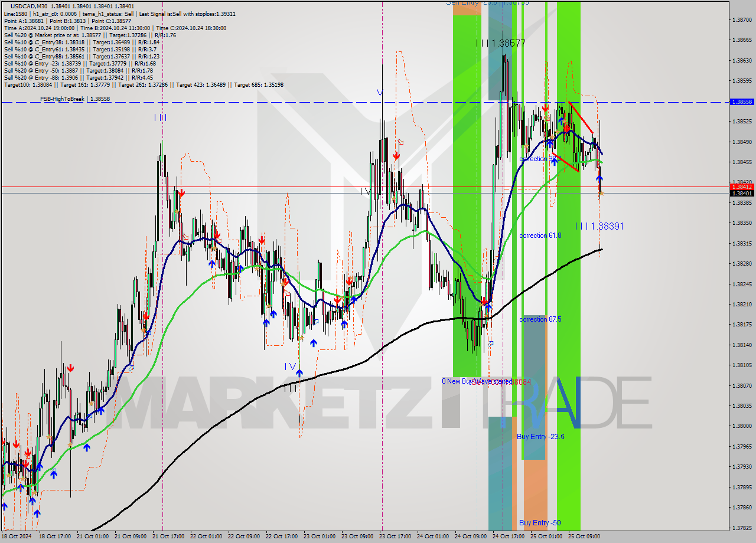Click the 1.38455 price axis label
Viewport: 756px width, 543px height.
(741, 162)
